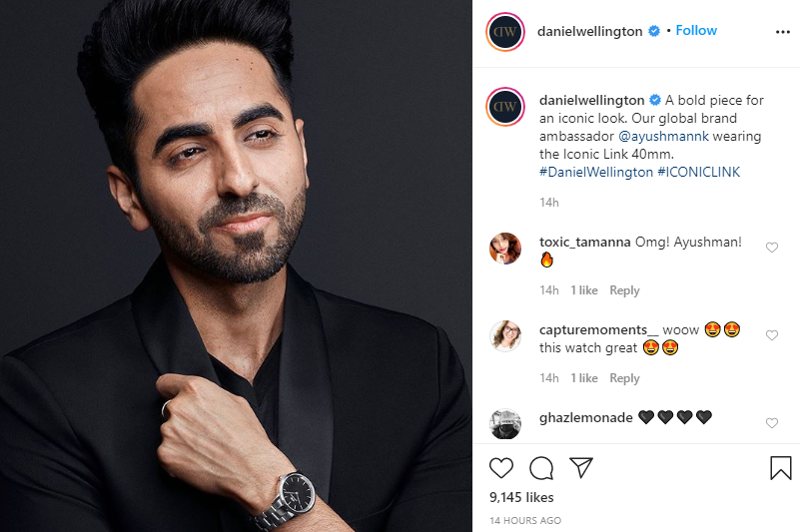Like capturemoments__ comment with the heart
This screenshot has width=800, height=532.
(x=772, y=335)
